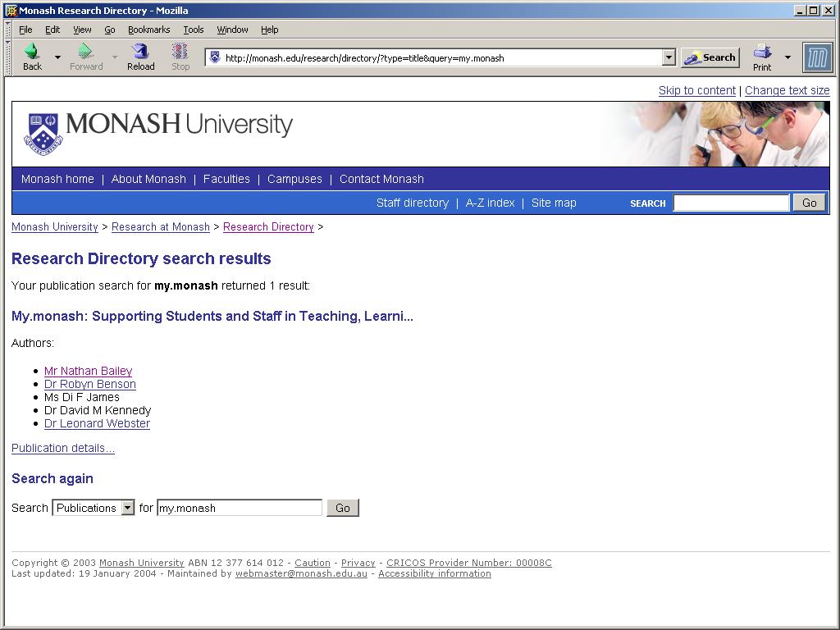Open the Tools menu
Image resolution: width=840 pixels, height=630 pixels.
[x=194, y=30]
